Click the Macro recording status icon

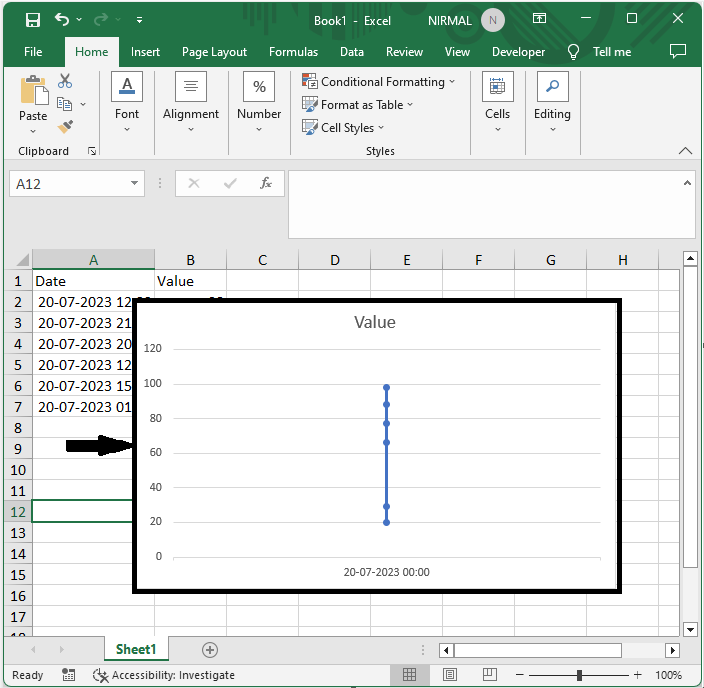[x=68, y=675]
